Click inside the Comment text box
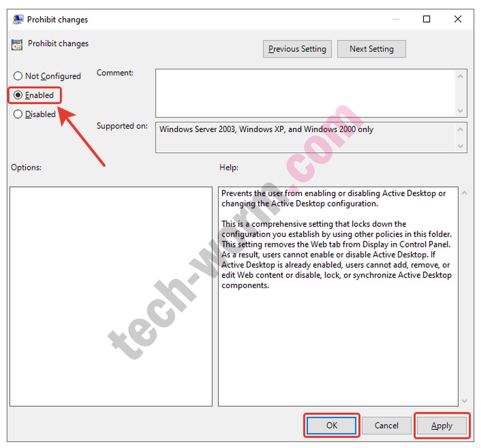481x448 pixels. click(304, 93)
